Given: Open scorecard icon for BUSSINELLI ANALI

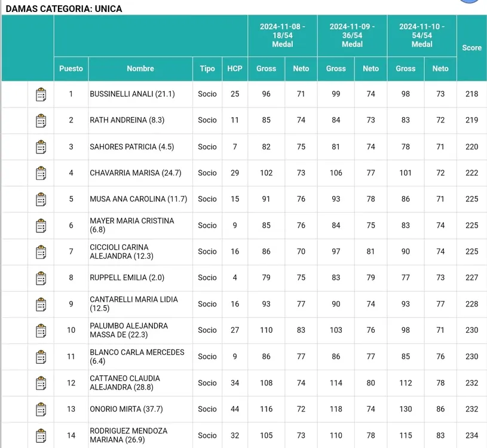Looking at the screenshot, I should pos(41,94).
